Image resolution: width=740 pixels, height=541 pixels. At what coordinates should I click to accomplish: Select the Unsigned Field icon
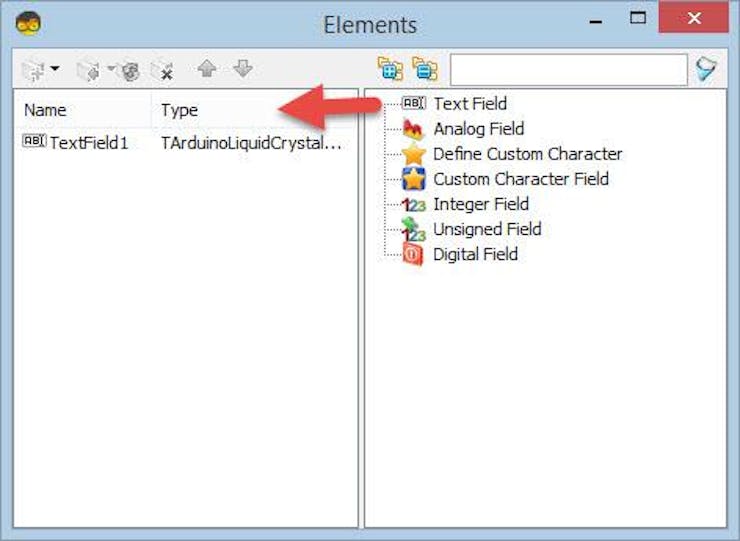[x=413, y=229]
